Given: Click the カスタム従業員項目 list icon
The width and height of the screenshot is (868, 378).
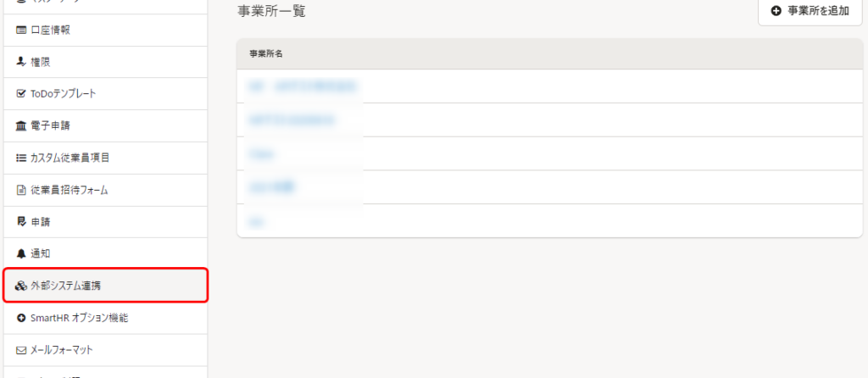Looking at the screenshot, I should 21,158.
